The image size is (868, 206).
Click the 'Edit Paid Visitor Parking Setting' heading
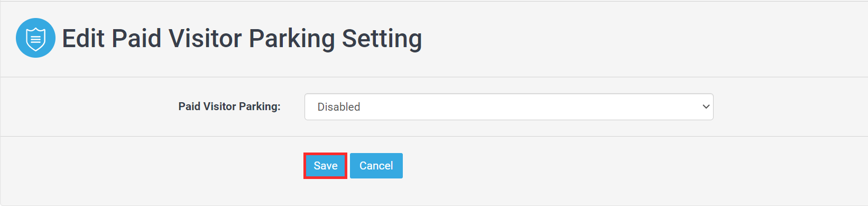tap(242, 39)
